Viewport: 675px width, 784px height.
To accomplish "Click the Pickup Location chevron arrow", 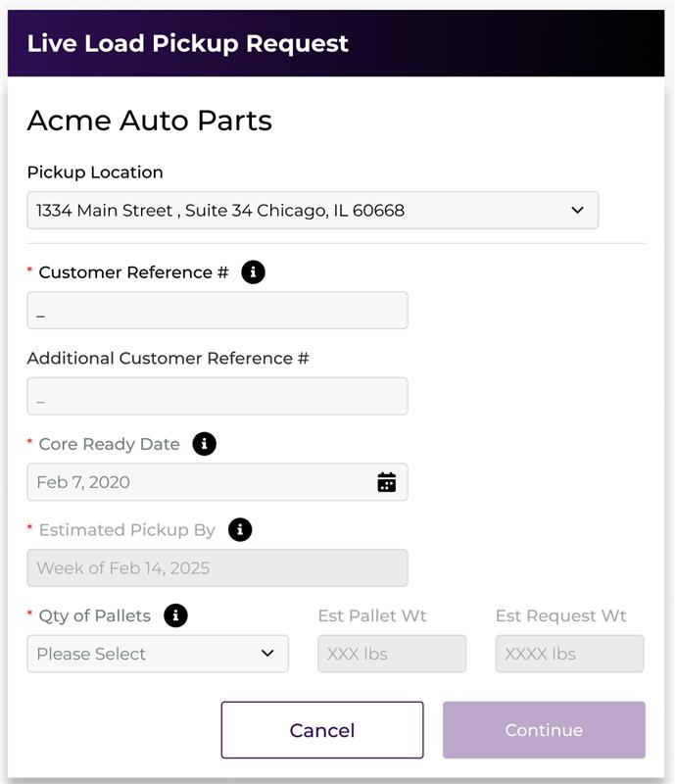I will (x=577, y=211).
